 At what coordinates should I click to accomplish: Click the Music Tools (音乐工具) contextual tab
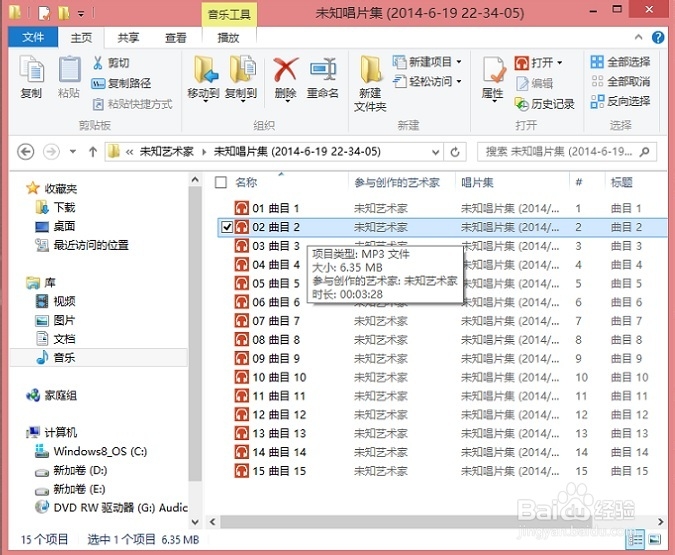click(x=229, y=15)
